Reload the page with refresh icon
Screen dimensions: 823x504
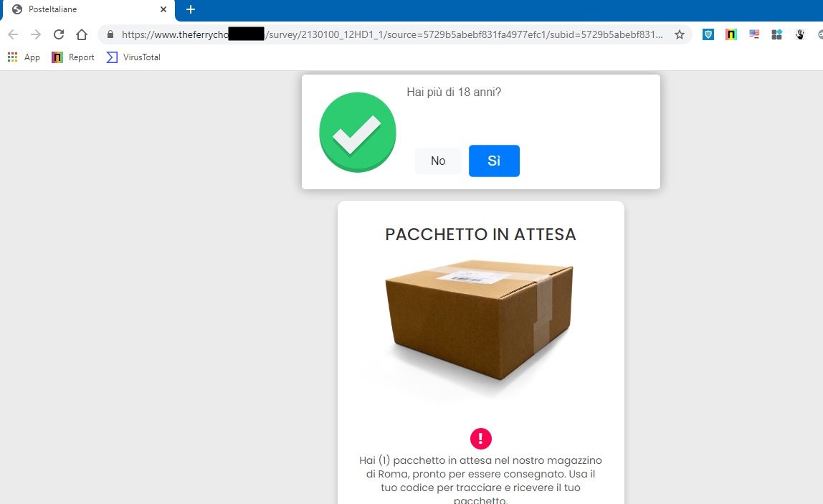pos(59,34)
